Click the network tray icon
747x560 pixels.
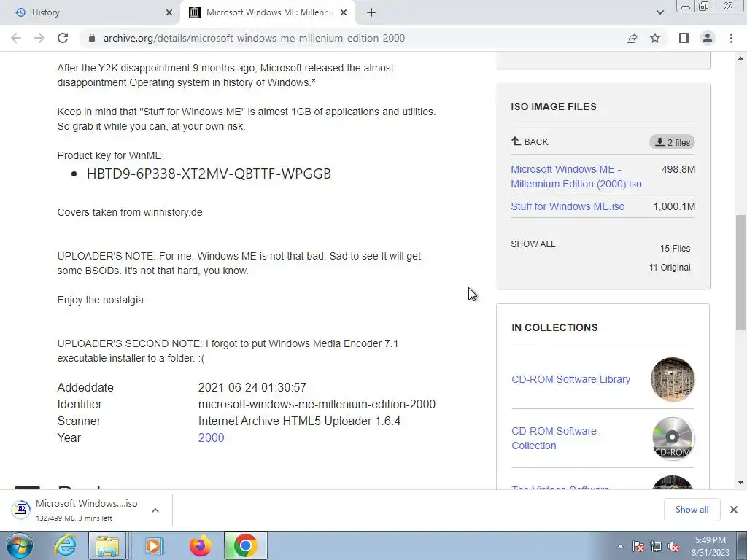[656, 546]
